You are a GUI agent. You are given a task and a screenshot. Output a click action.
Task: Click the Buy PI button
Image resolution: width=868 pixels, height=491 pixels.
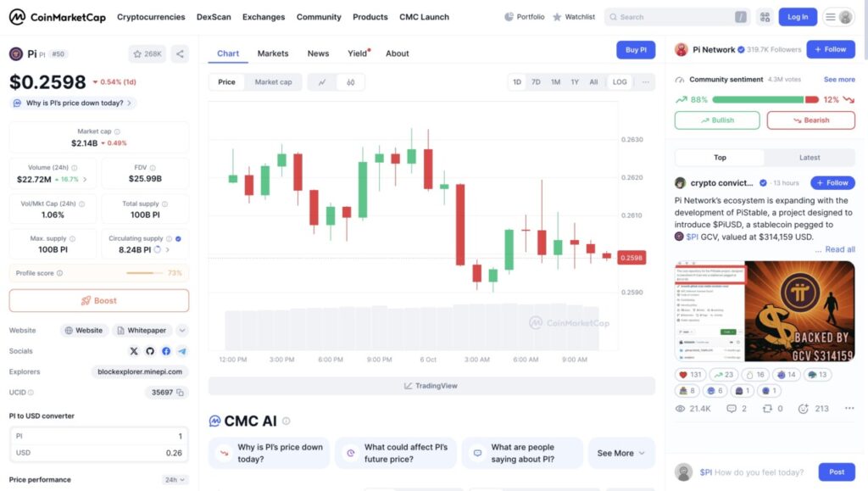(x=636, y=50)
